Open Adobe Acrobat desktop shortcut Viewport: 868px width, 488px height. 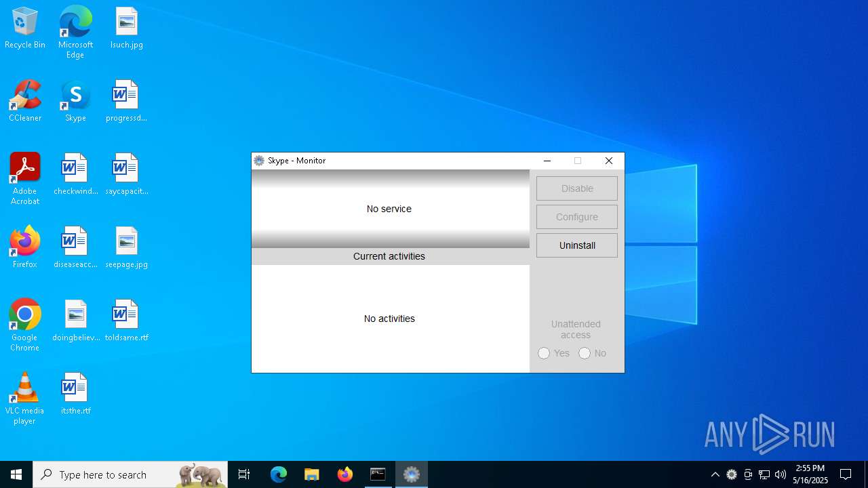[x=25, y=179]
